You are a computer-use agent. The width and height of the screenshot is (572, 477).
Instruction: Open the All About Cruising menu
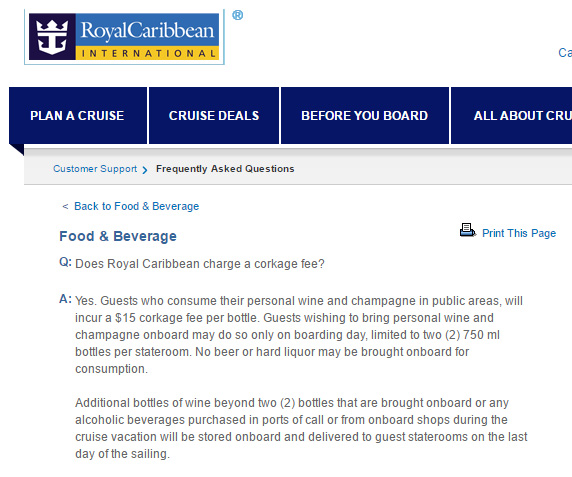pos(511,116)
